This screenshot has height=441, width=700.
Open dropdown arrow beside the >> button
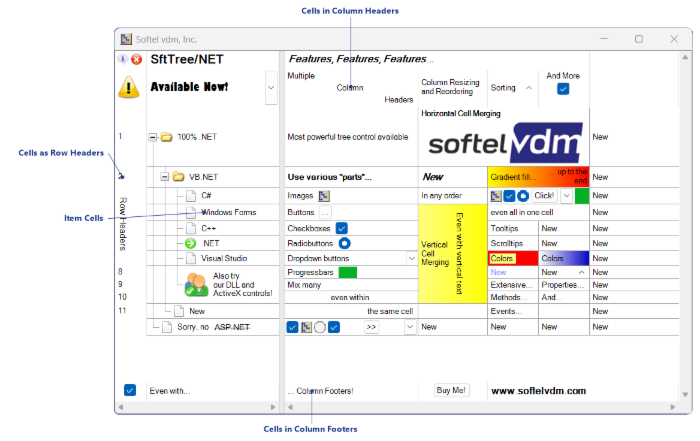pos(410,327)
